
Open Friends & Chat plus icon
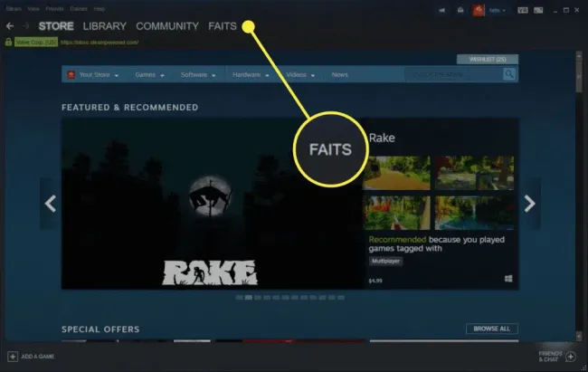571,357
